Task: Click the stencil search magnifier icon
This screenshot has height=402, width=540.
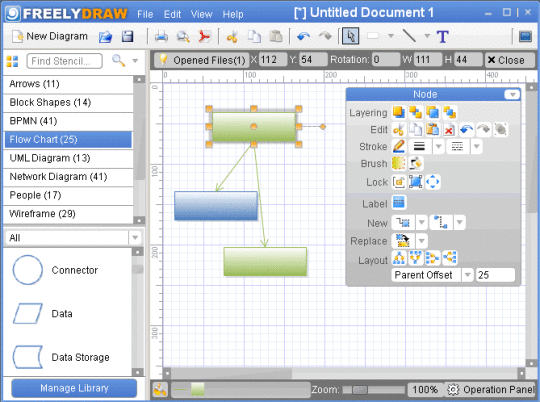Action: [118, 61]
